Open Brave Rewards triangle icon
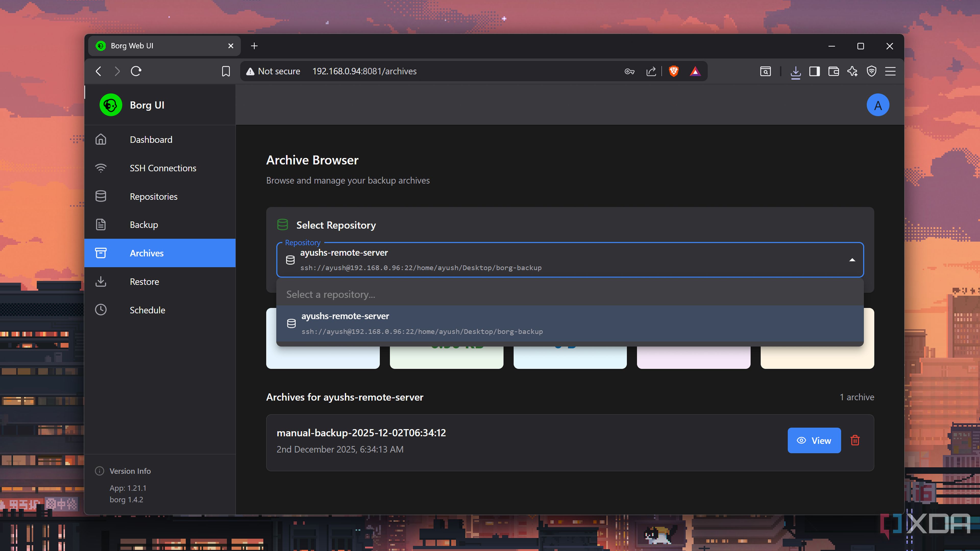 (695, 71)
